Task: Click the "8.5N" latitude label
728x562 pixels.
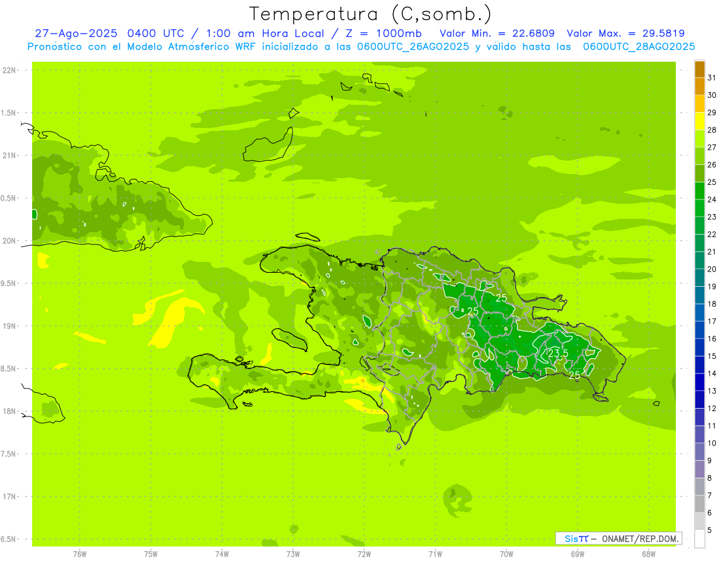Action: pos(8,369)
